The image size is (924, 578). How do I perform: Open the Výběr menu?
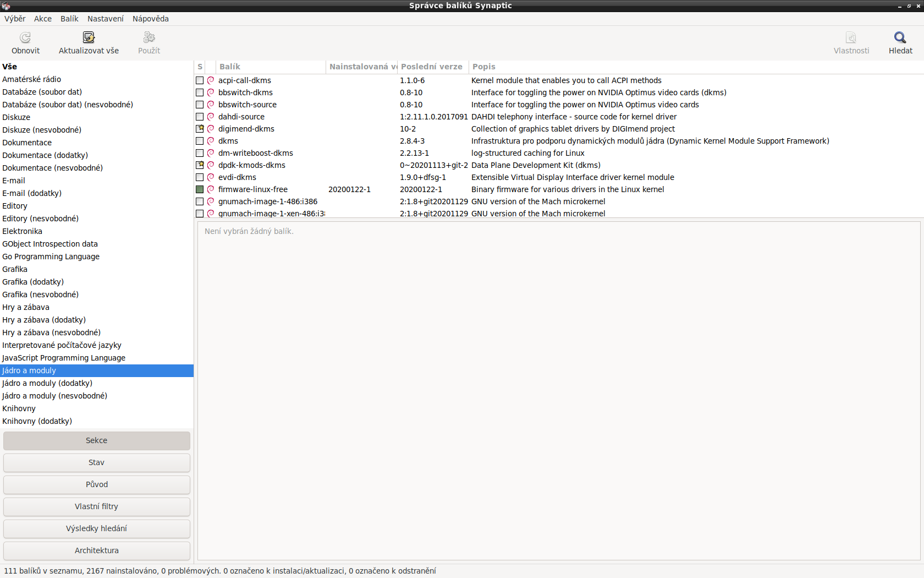[x=15, y=19]
